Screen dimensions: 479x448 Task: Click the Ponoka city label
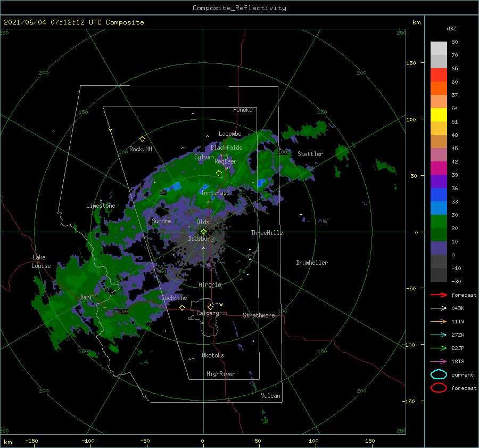pos(243,110)
